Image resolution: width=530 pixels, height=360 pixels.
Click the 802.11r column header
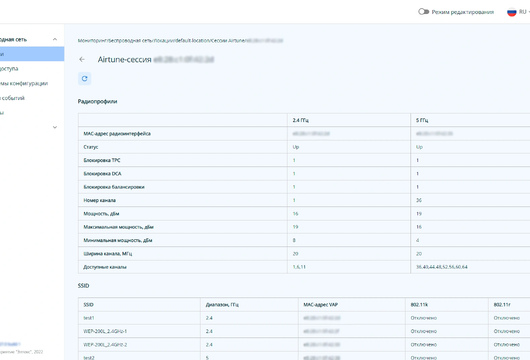point(502,305)
